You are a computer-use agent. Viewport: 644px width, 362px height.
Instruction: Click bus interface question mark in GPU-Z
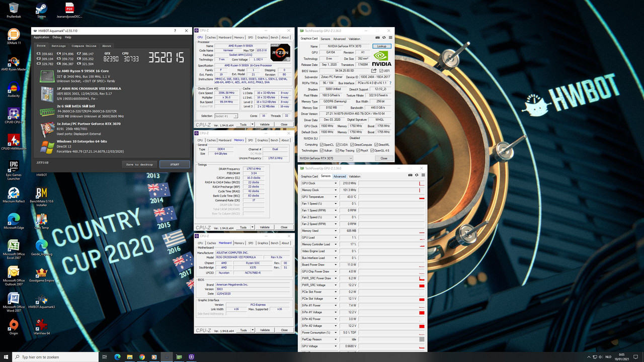pyautogui.click(x=389, y=83)
